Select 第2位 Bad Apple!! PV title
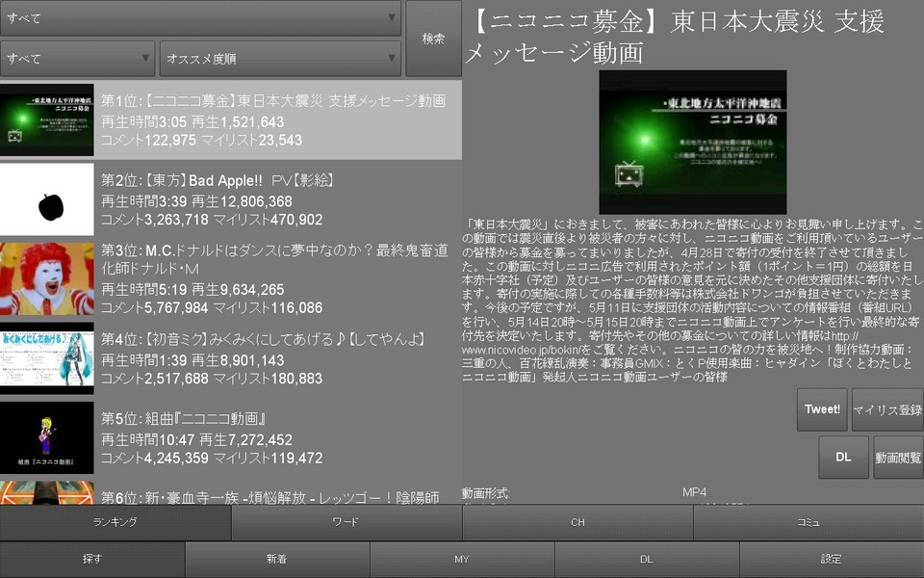924x578 pixels. click(x=218, y=180)
